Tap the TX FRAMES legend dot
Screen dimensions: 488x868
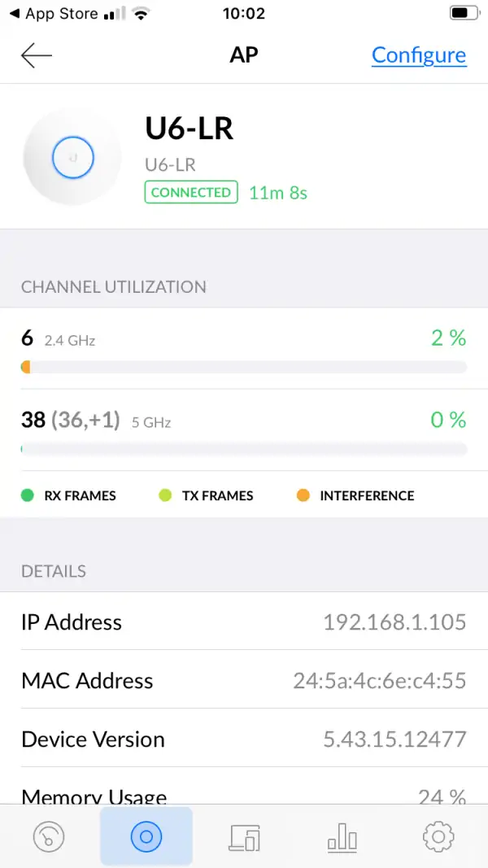coord(166,495)
